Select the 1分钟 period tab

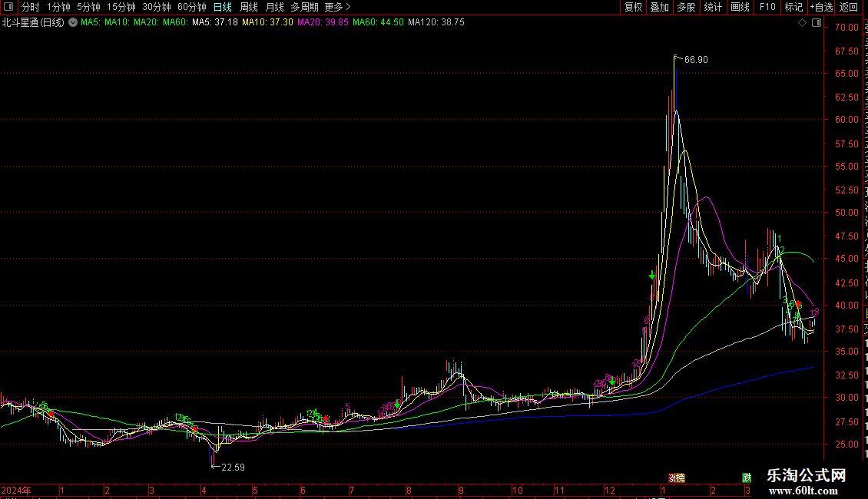[x=58, y=7]
